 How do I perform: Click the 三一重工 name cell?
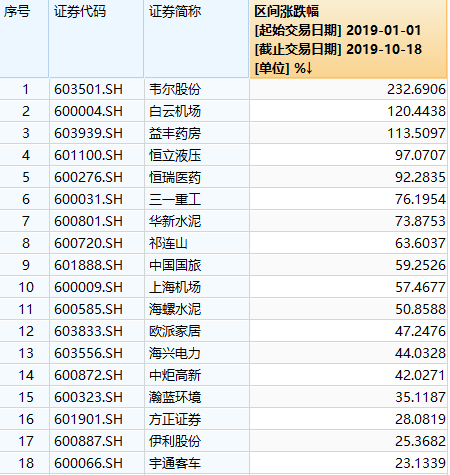point(197,199)
